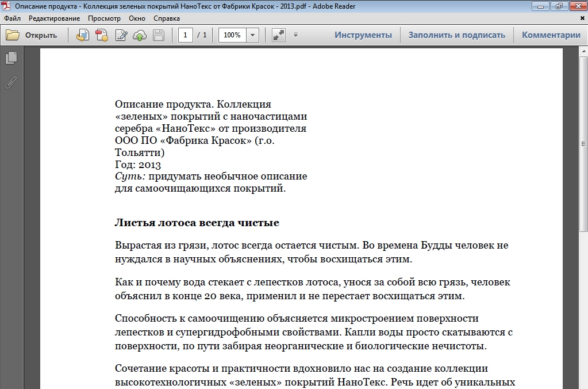Click Adobe Reader icon in title bar

6,6
